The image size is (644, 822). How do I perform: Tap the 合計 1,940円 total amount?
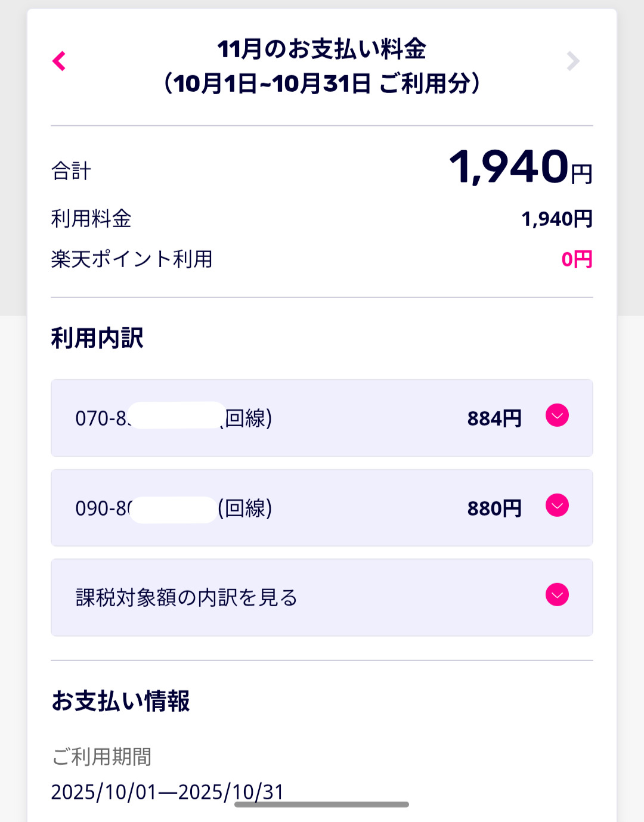tap(520, 167)
